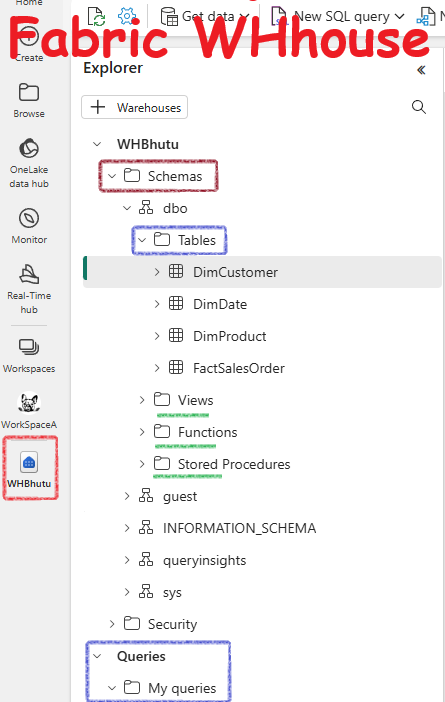Expand the queryinsights schema
445x702 pixels.
[127, 560]
